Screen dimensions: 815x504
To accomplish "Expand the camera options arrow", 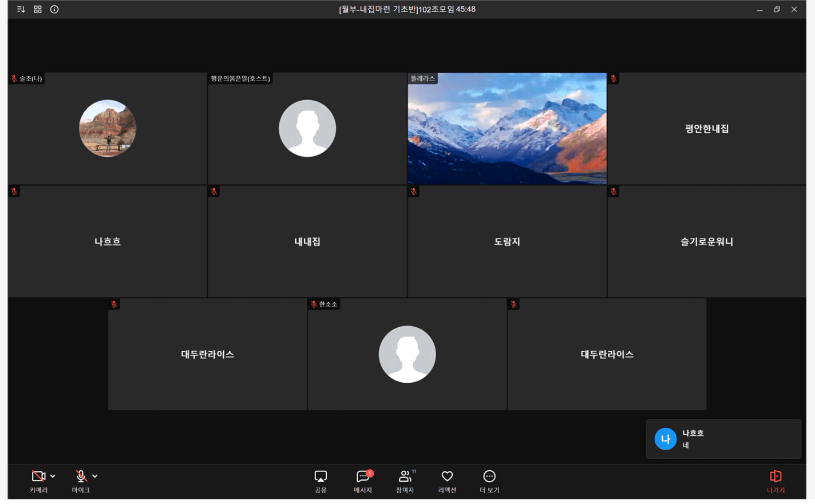I will 53,476.
